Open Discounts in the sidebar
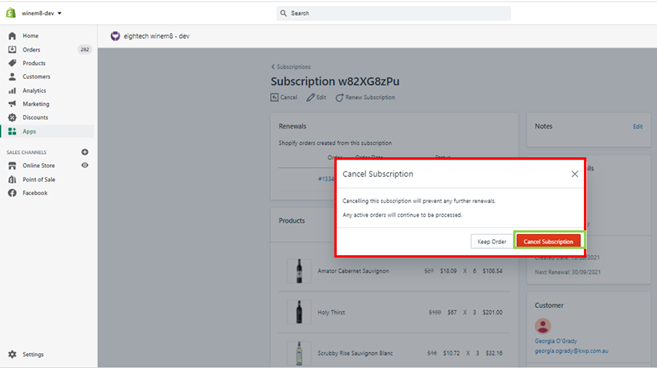This screenshot has width=657, height=368. point(35,117)
